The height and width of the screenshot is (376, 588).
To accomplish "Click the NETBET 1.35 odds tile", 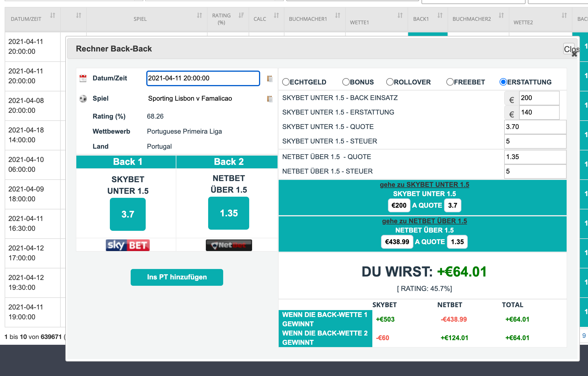I will [229, 213].
